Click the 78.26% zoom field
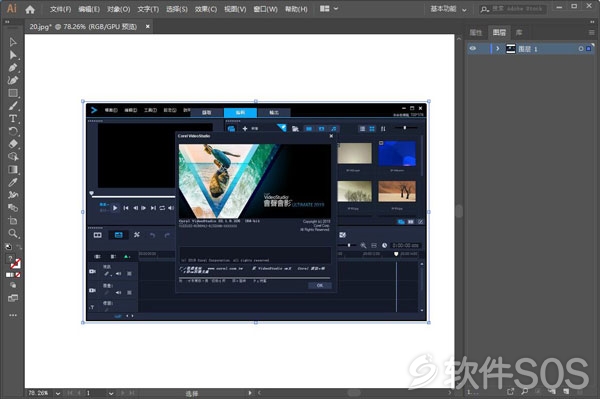Screen dimensions: 600x399 39,393
